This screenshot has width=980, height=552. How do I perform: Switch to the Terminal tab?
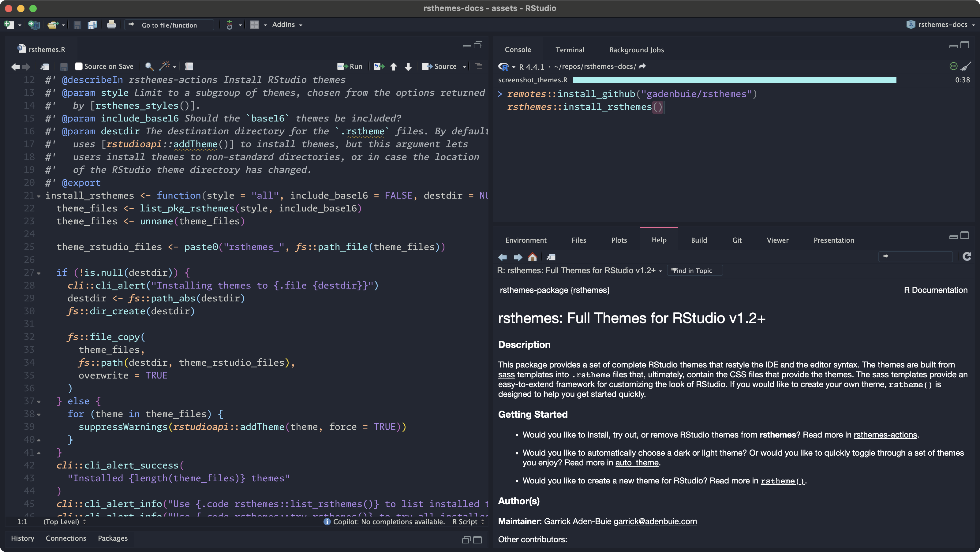pos(570,50)
